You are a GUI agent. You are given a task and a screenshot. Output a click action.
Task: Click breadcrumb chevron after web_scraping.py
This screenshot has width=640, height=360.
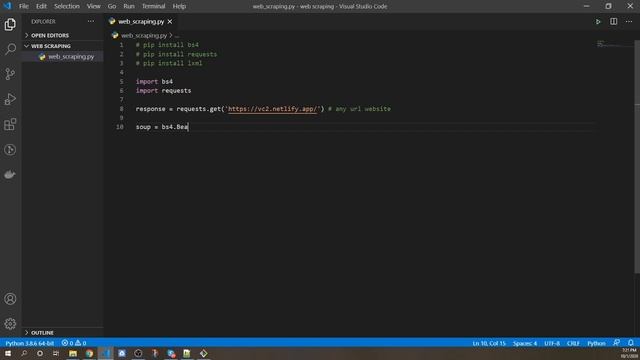(x=171, y=36)
